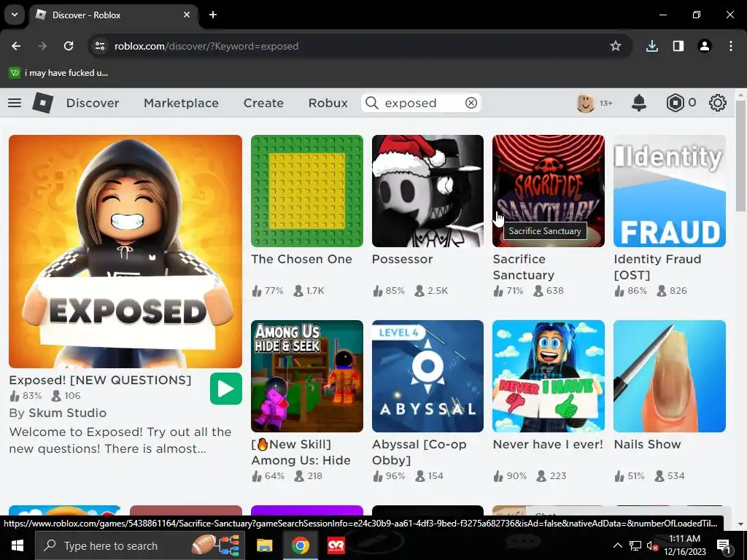Open File Explorer from the taskbar

pyautogui.click(x=264, y=545)
